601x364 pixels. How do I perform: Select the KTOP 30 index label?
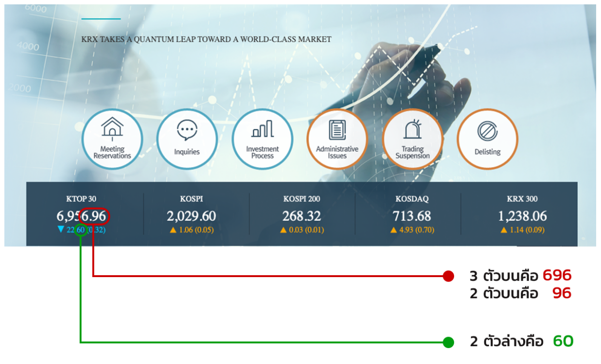click(85, 199)
